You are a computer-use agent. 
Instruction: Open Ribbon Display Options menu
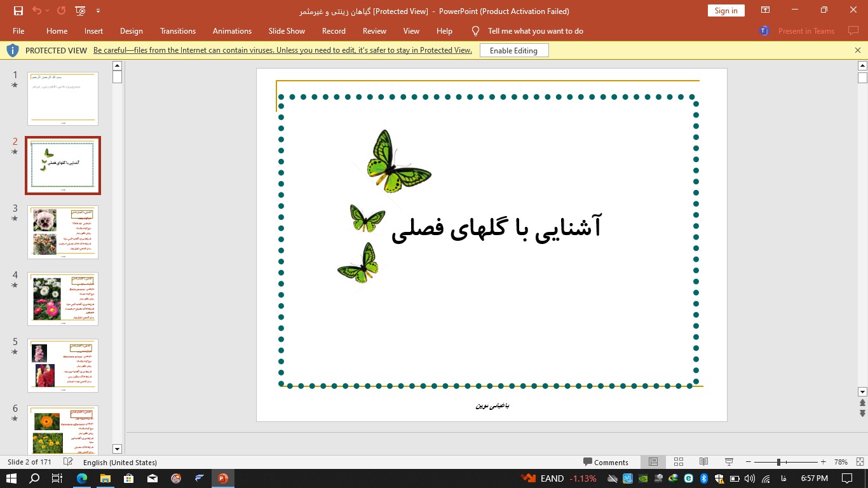(x=766, y=10)
